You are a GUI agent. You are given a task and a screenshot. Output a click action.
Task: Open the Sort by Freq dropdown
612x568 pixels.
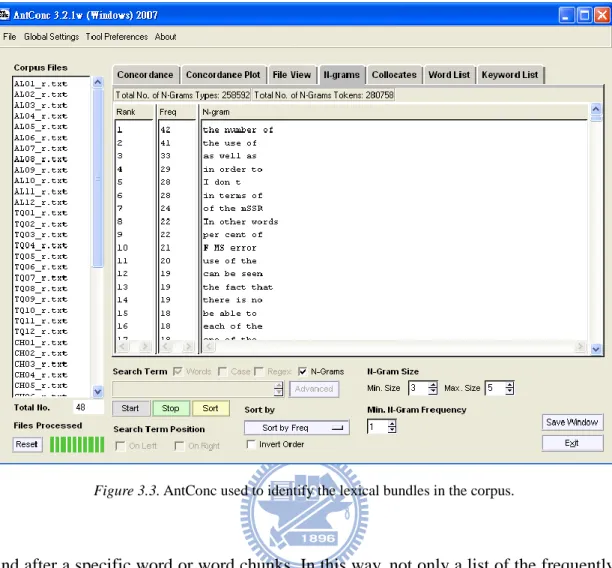point(296,428)
